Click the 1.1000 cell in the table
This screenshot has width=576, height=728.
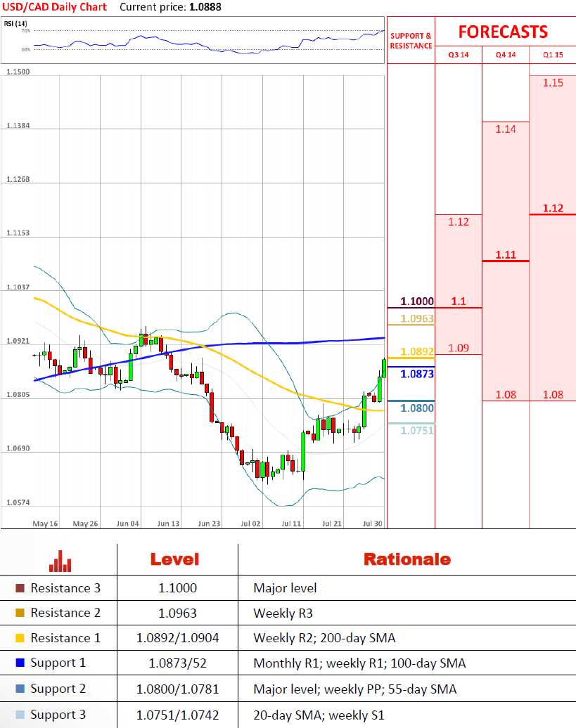tap(177, 588)
